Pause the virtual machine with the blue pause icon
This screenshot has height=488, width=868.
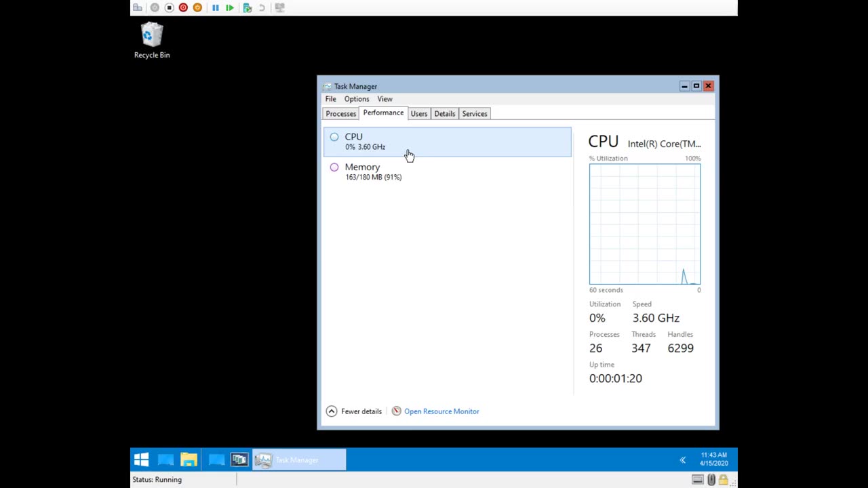(x=216, y=7)
